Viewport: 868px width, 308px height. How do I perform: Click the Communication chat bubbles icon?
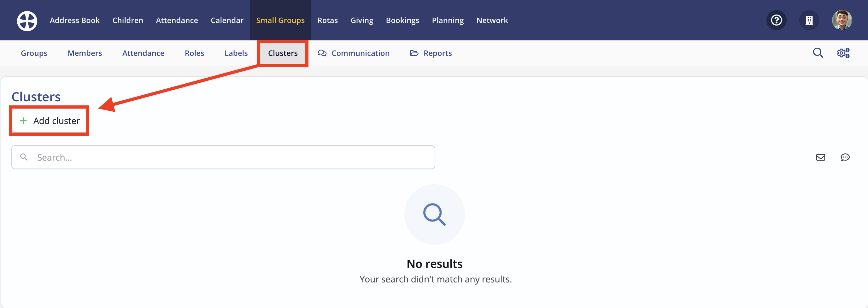[322, 53]
